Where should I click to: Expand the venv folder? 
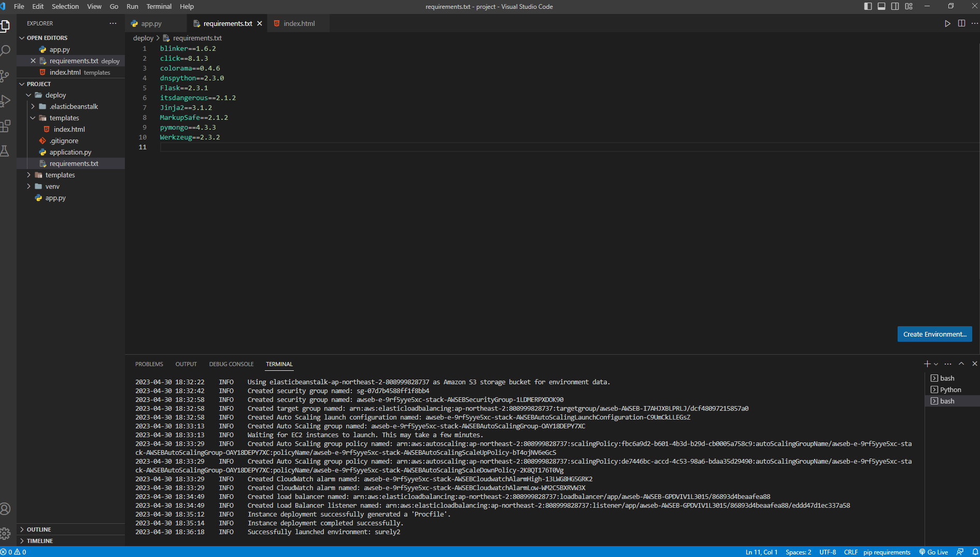click(x=29, y=186)
